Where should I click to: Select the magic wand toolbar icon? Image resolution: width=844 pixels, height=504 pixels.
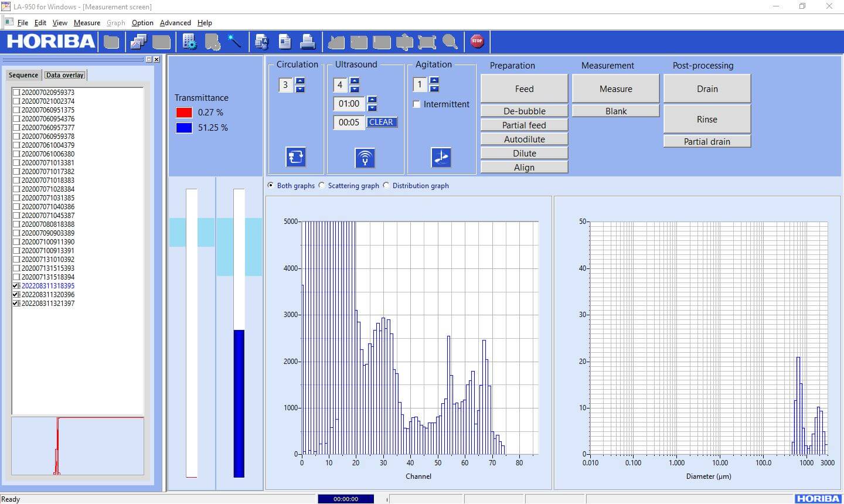pos(234,41)
